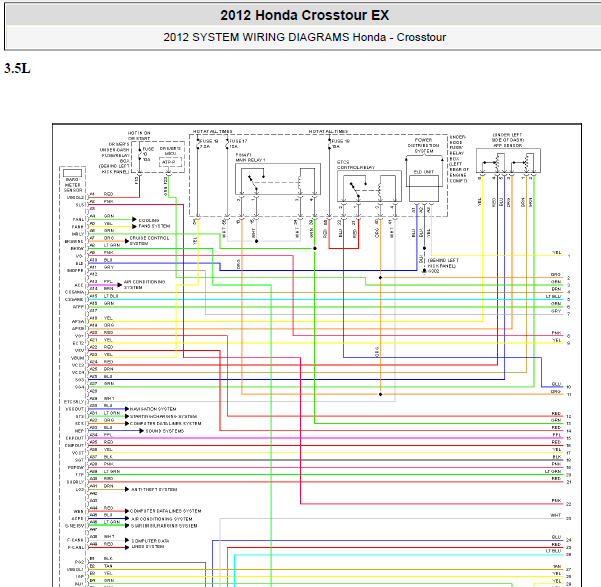Click the 'PGM-FI MAIN RELAY 1' label
The height and width of the screenshot is (587, 601).
pyautogui.click(x=250, y=157)
